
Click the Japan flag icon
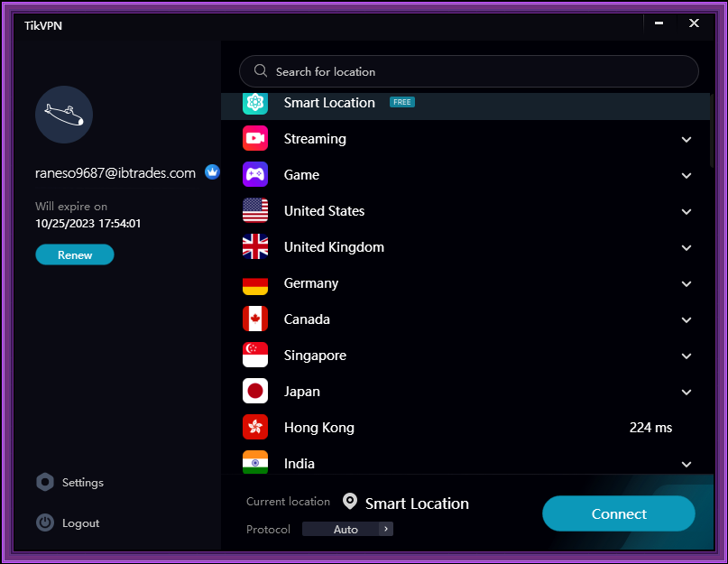(255, 391)
